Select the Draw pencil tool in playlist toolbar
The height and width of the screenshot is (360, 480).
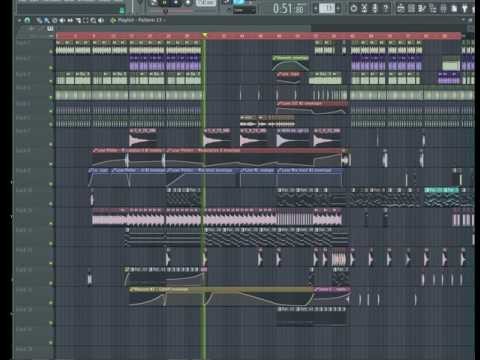click(39, 21)
